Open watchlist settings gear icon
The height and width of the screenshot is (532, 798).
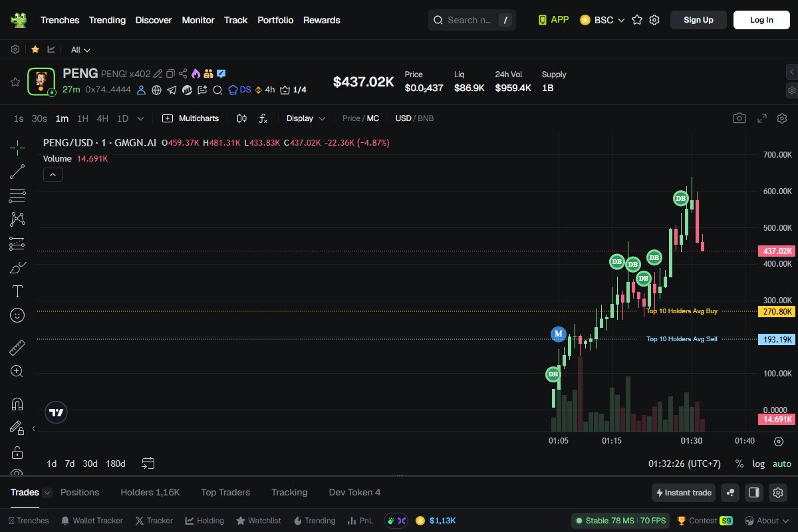point(15,49)
